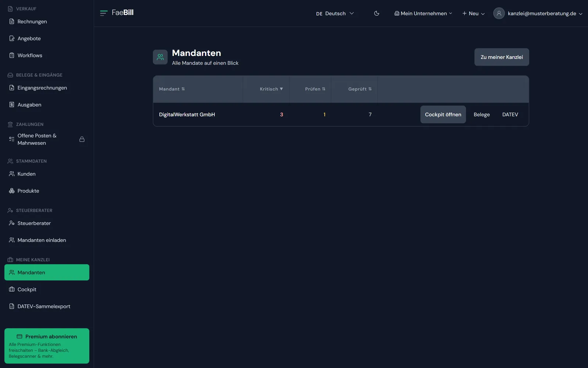This screenshot has width=588, height=368.
Task: Click the Rechnungen document icon
Action: tap(12, 21)
